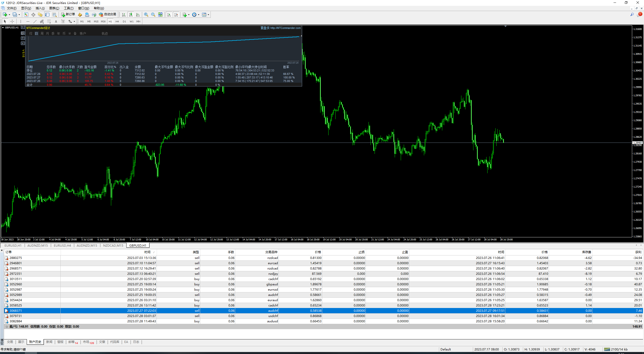Open the periodicity clock dropdown arrow
The width and height of the screenshot is (644, 354).
click(198, 15)
